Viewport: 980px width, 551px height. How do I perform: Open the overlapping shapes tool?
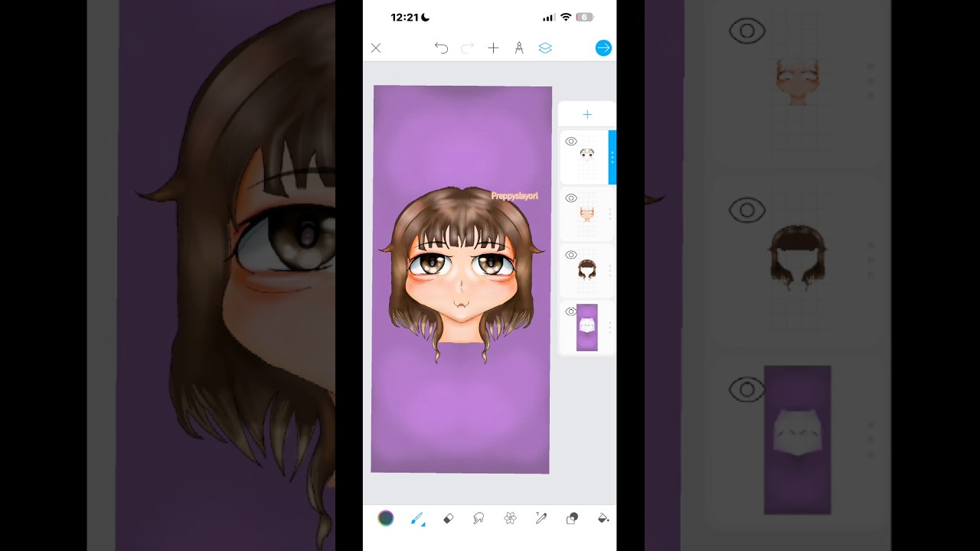pyautogui.click(x=572, y=518)
